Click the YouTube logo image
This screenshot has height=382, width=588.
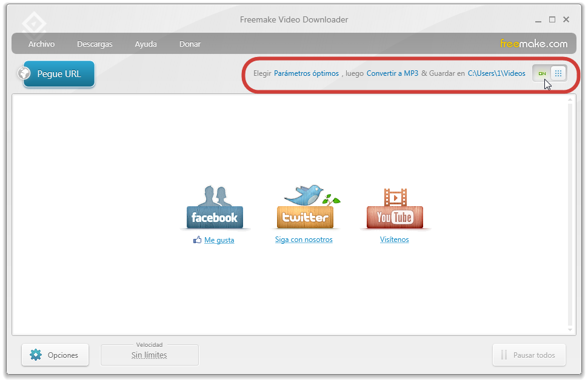395,208
